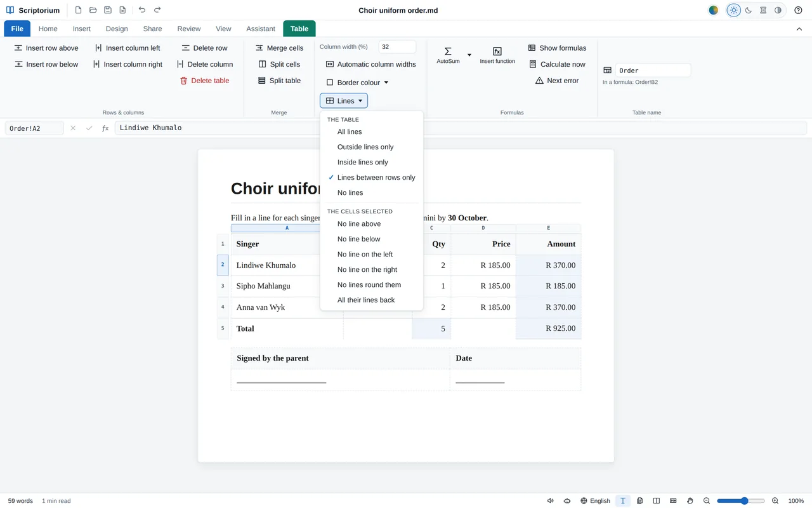Expand the Border colour dropdown
This screenshot has width=812, height=508.
point(357,83)
